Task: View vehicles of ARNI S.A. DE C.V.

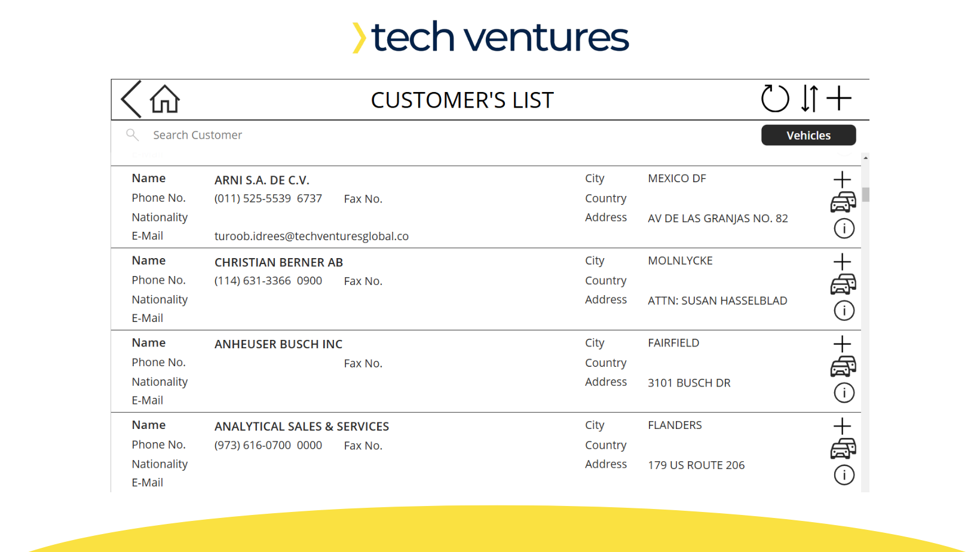Action: [843, 203]
